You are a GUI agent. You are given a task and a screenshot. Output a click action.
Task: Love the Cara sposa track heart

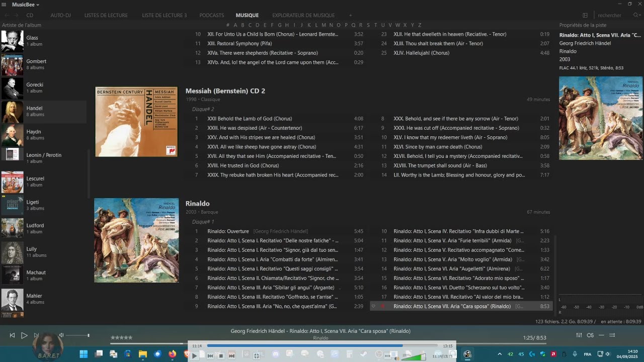click(373, 306)
